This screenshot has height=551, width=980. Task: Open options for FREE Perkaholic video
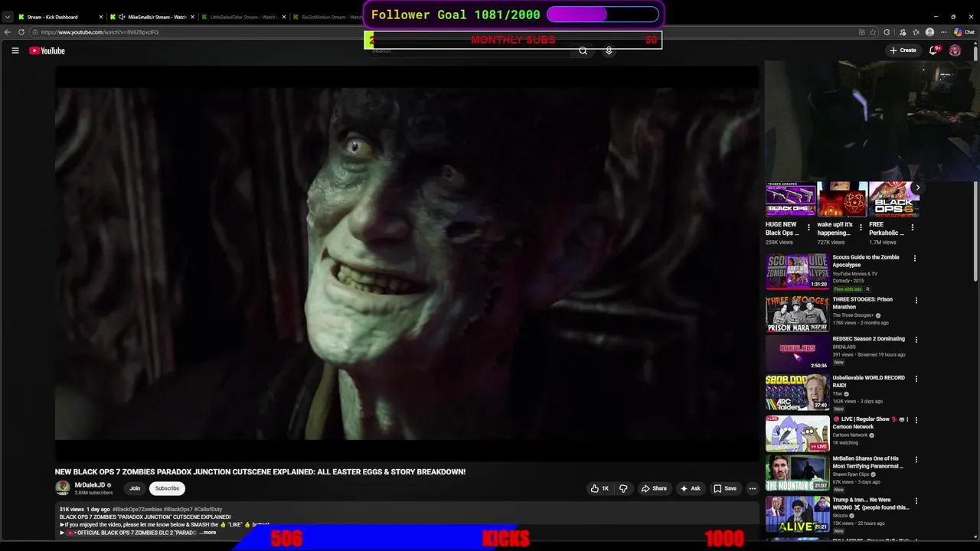point(912,227)
